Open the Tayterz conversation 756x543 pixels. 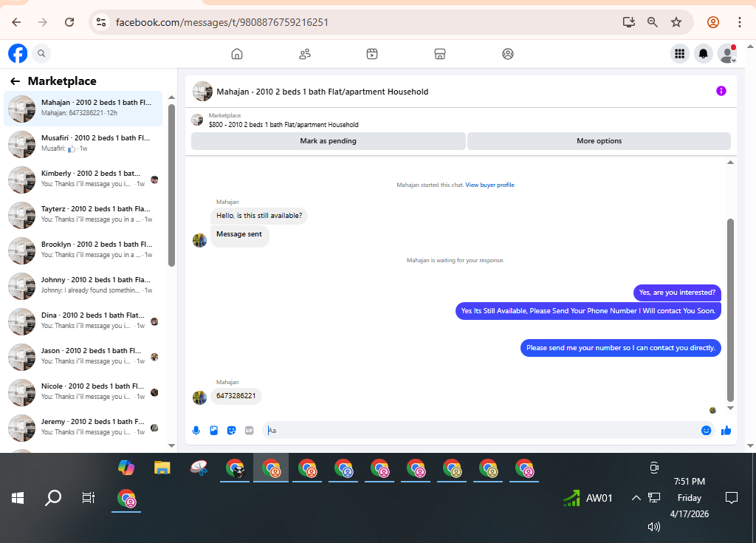[83, 215]
